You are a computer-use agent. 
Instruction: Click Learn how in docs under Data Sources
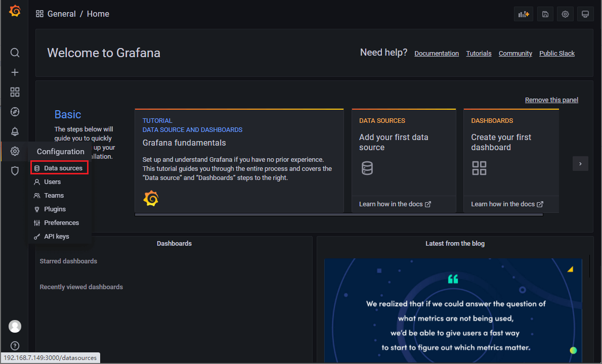pyautogui.click(x=395, y=204)
